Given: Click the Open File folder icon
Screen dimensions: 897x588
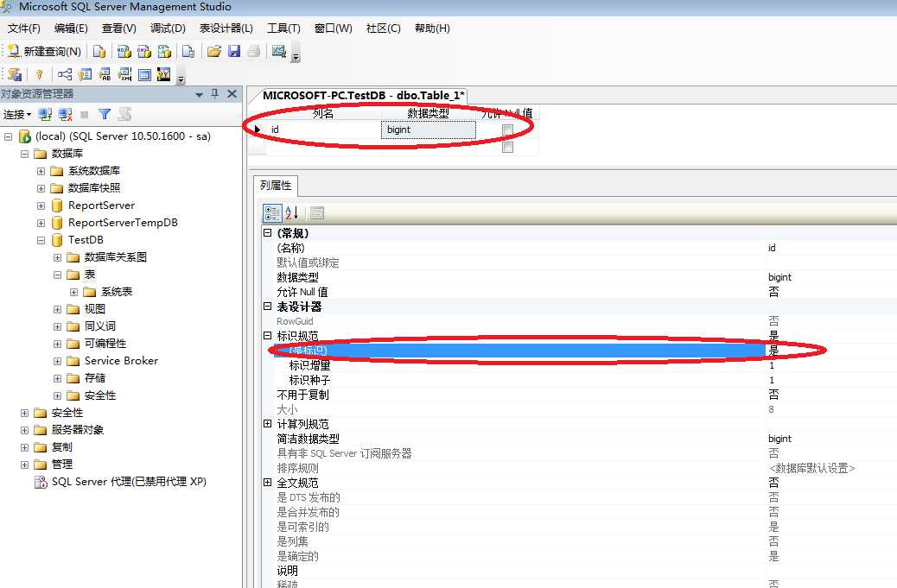Looking at the screenshot, I should (x=214, y=52).
